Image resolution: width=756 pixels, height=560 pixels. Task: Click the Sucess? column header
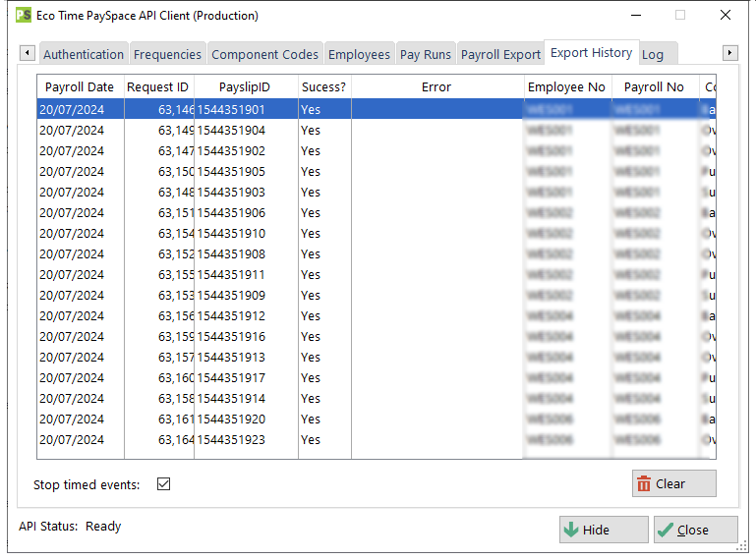pyautogui.click(x=324, y=87)
